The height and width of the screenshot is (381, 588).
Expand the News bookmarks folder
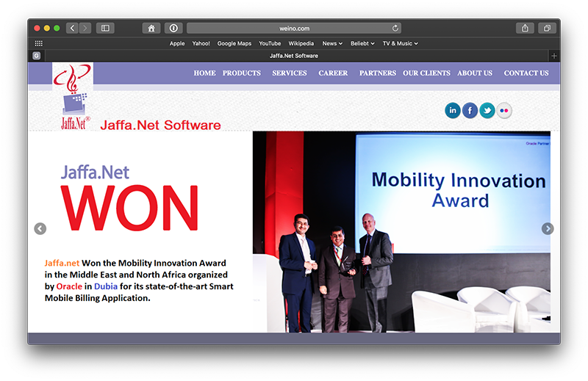332,43
